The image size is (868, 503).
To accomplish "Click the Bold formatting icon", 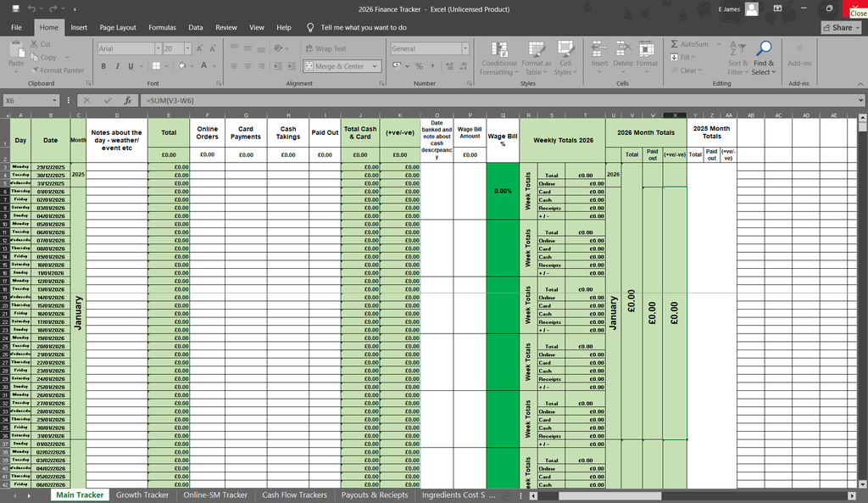I will pos(105,65).
